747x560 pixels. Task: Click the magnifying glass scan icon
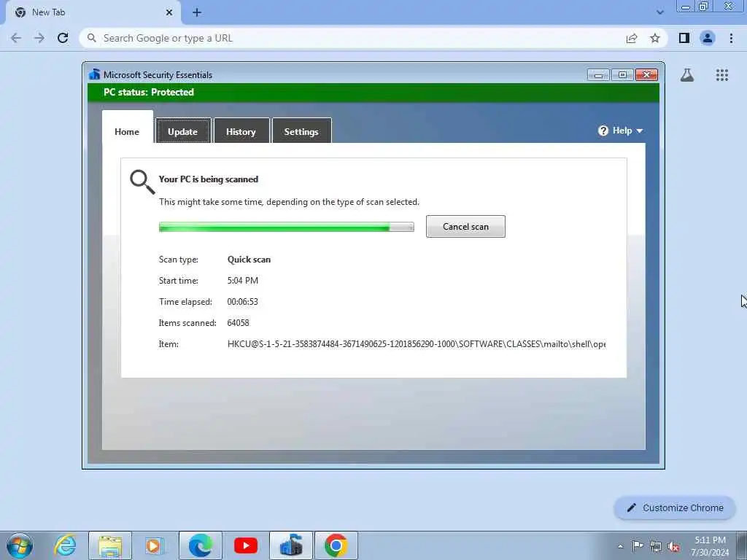[x=142, y=182]
